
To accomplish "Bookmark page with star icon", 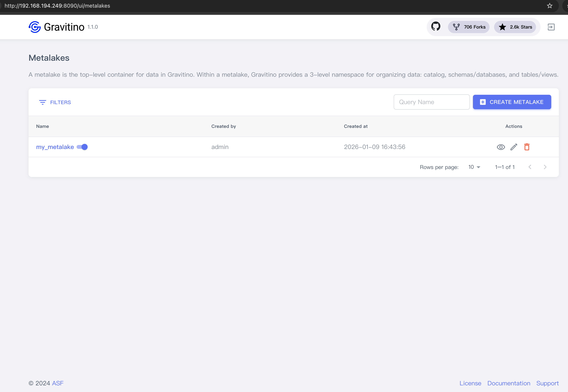I will [550, 6].
